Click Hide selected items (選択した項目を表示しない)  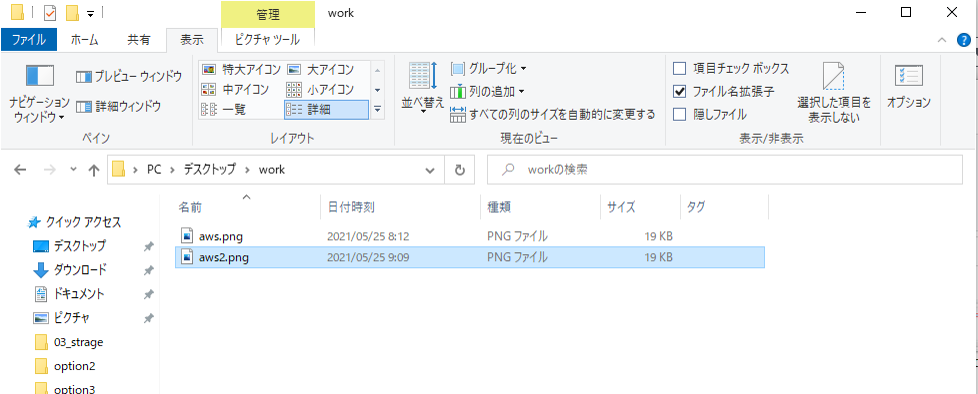pyautogui.click(x=833, y=92)
